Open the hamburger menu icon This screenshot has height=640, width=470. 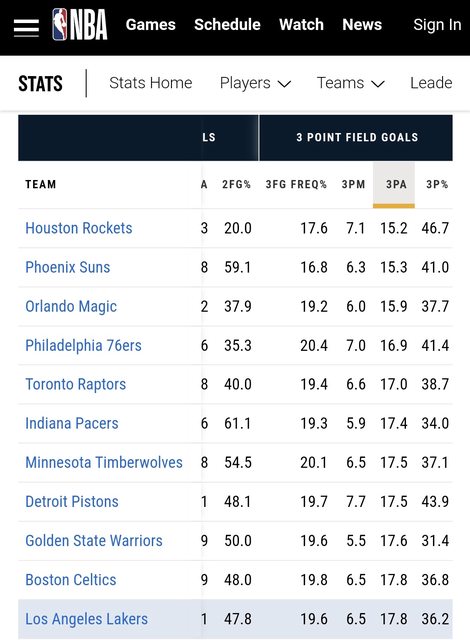(26, 27)
